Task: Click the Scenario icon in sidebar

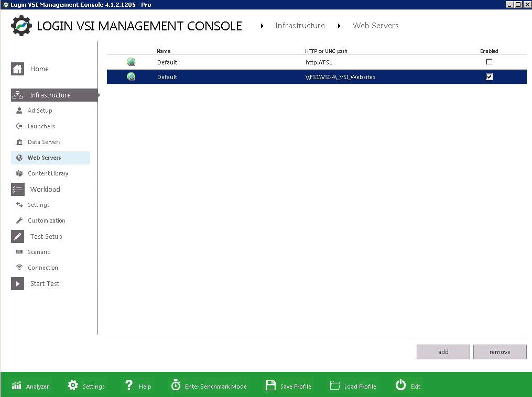Action: tap(19, 252)
